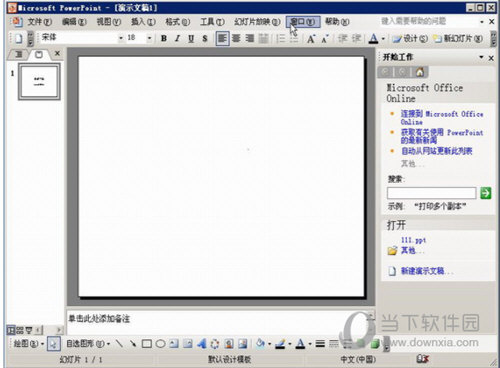Insert Clip Art from drawing toolbar
This screenshot has height=368, width=500.
coord(229,343)
